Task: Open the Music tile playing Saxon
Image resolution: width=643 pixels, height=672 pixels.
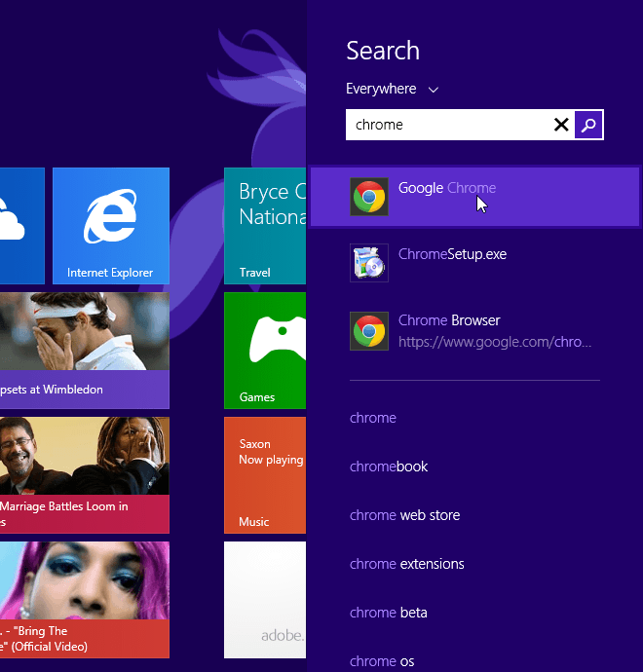Action: [x=265, y=475]
